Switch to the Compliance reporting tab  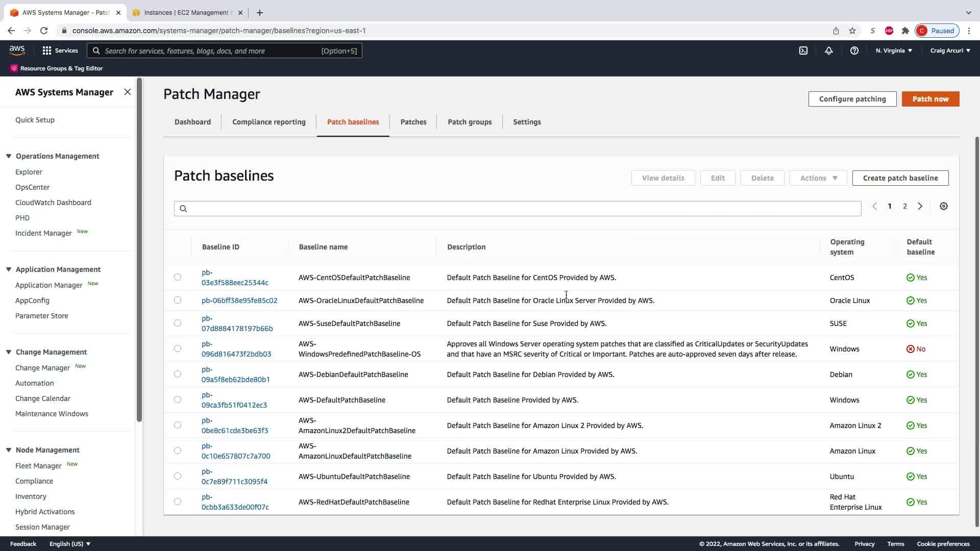click(268, 122)
